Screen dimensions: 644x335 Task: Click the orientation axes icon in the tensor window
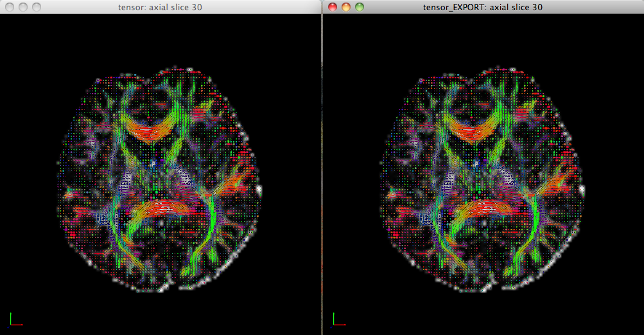pyautogui.click(x=15, y=318)
